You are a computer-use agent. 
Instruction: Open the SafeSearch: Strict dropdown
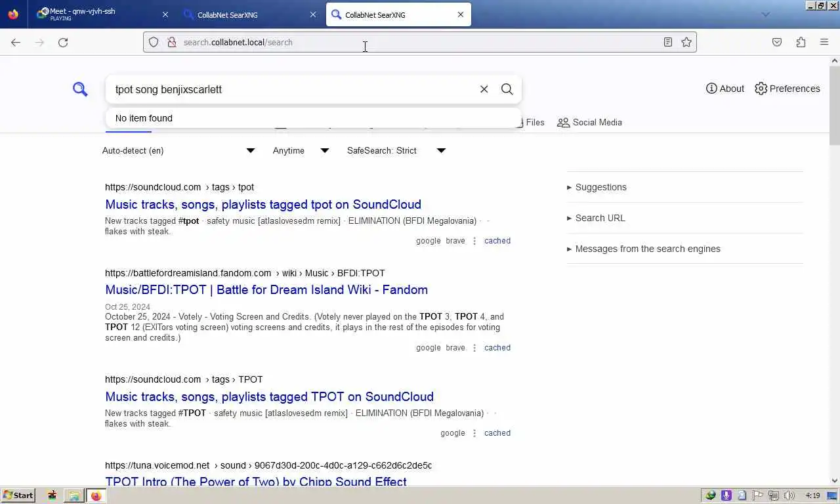pyautogui.click(x=396, y=150)
